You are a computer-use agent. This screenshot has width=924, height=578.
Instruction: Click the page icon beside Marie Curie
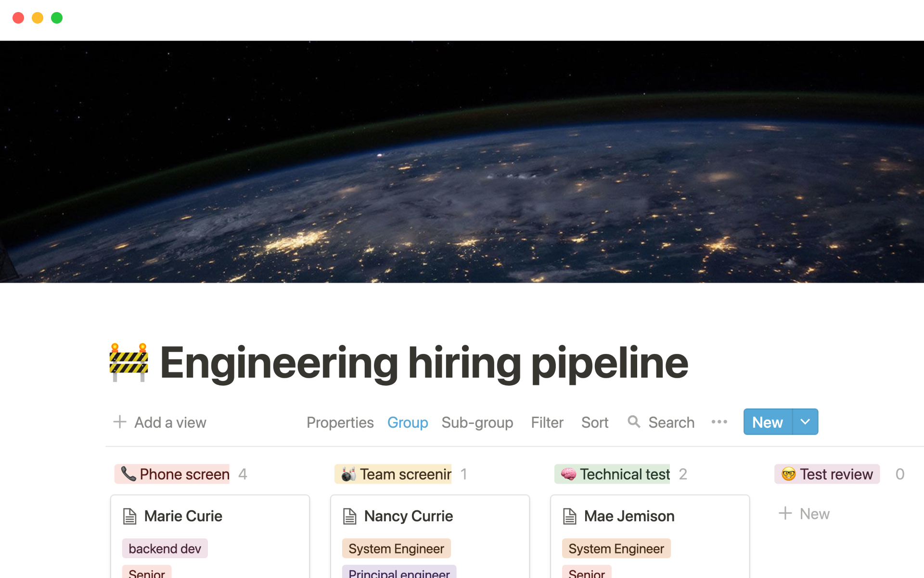tap(130, 516)
